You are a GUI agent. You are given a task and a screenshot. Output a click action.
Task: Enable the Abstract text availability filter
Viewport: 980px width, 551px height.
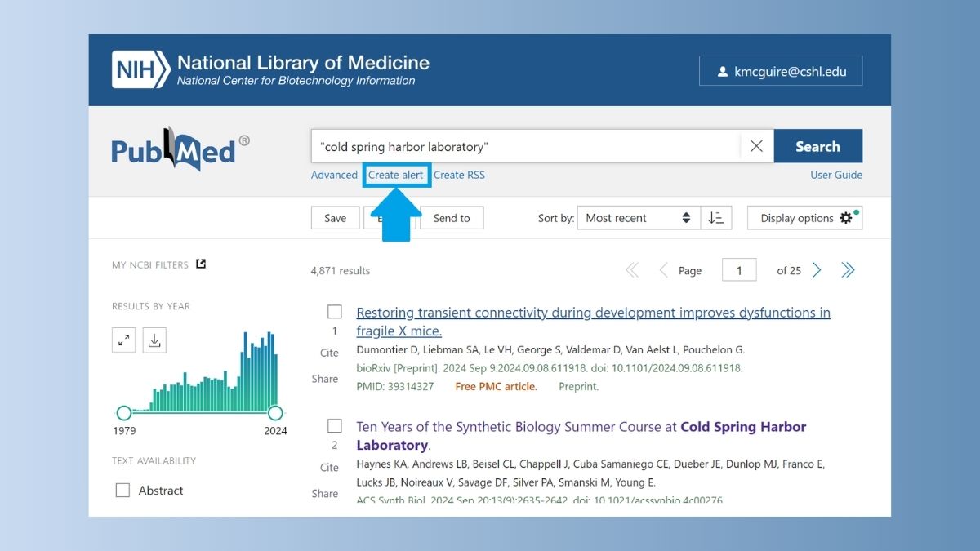point(122,491)
